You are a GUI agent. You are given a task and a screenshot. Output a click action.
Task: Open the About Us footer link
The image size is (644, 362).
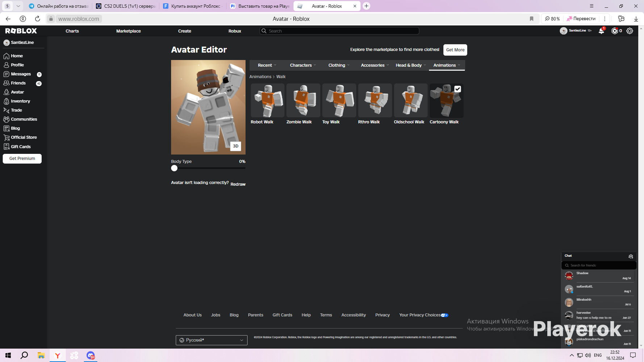tap(192, 315)
